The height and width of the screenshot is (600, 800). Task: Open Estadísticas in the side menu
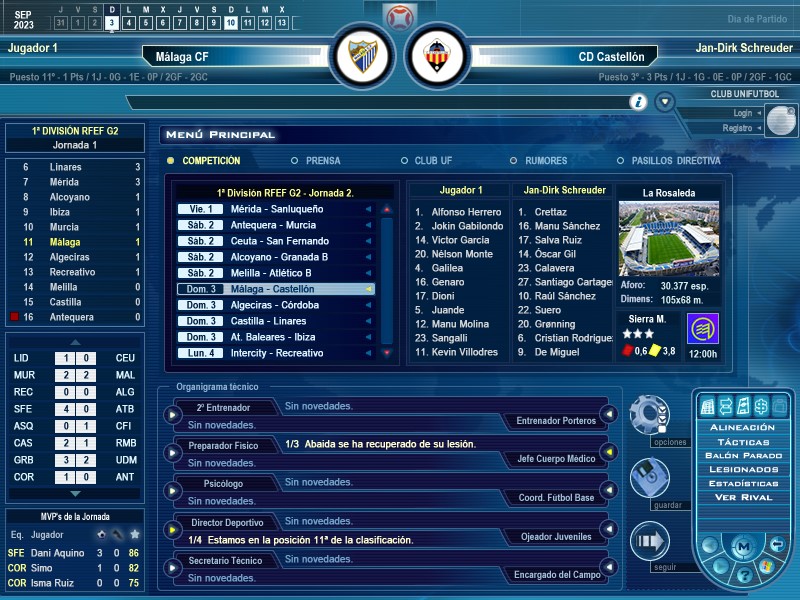click(x=743, y=483)
